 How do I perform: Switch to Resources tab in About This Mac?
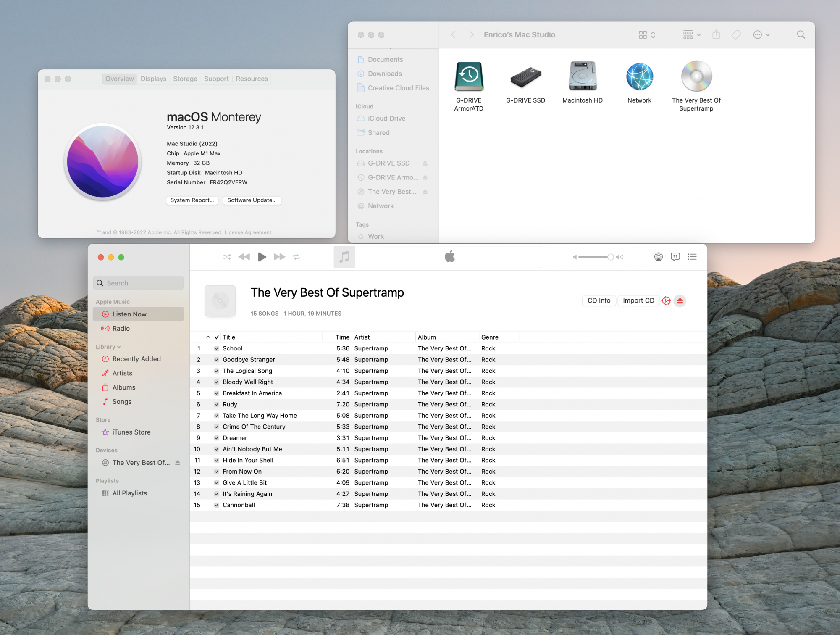pyautogui.click(x=252, y=79)
